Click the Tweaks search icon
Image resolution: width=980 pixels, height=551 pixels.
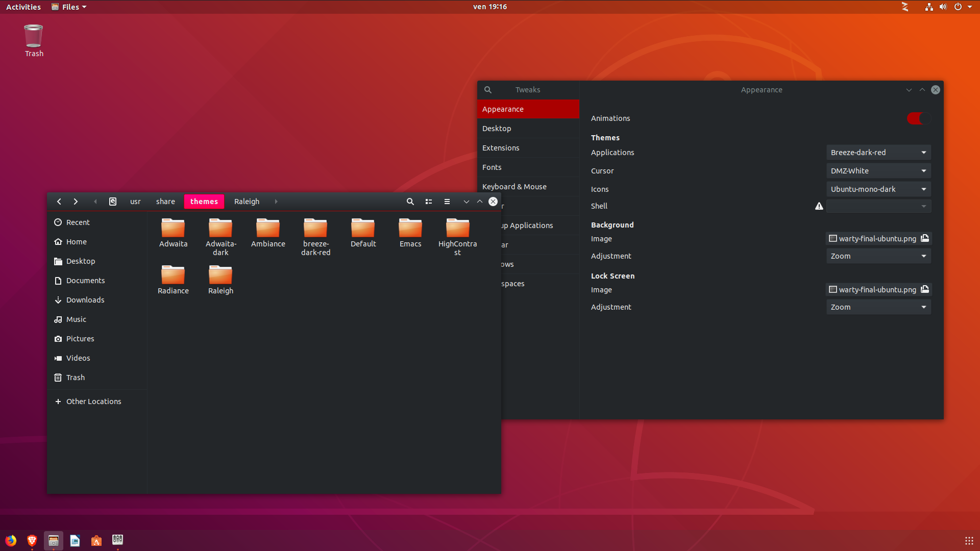[x=488, y=90]
